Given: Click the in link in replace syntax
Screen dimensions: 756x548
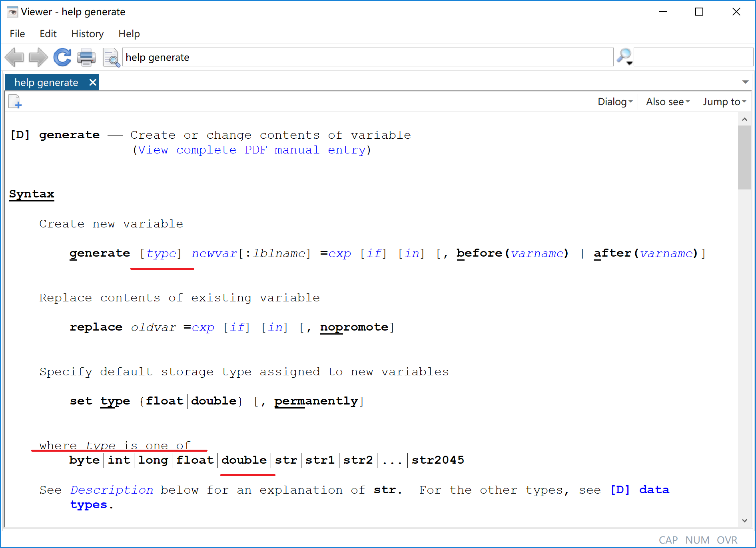Looking at the screenshot, I should 275,327.
